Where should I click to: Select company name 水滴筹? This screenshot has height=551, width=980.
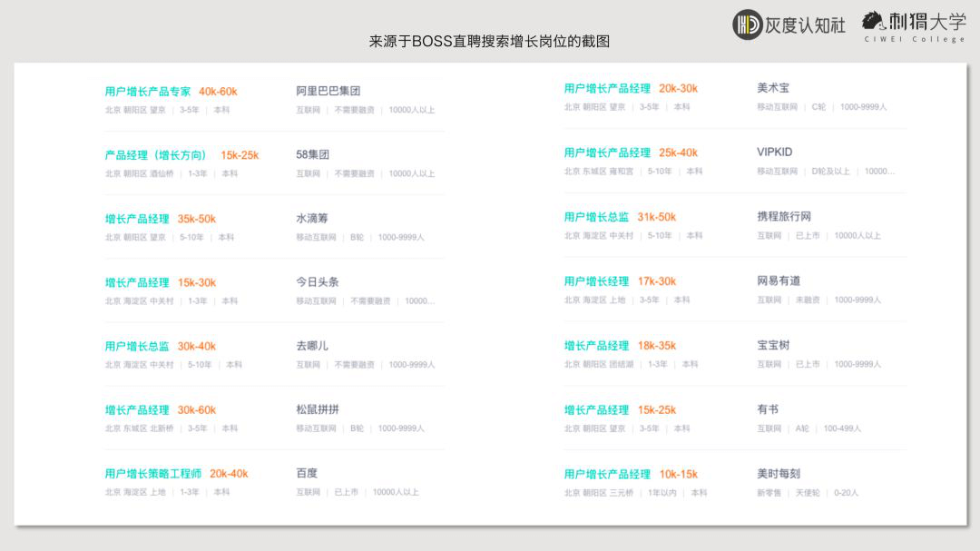tap(312, 218)
